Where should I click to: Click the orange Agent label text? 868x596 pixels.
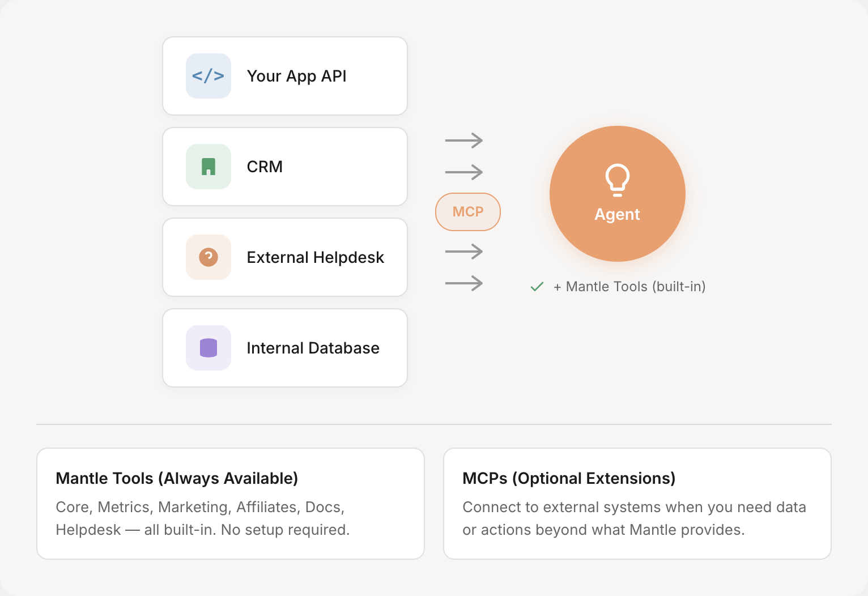tap(617, 215)
